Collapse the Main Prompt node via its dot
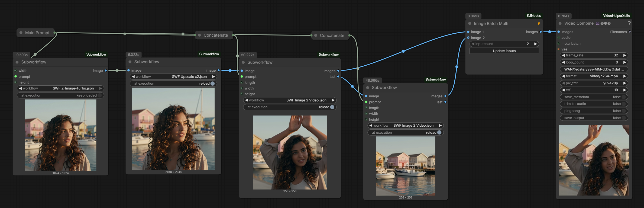 (x=21, y=33)
